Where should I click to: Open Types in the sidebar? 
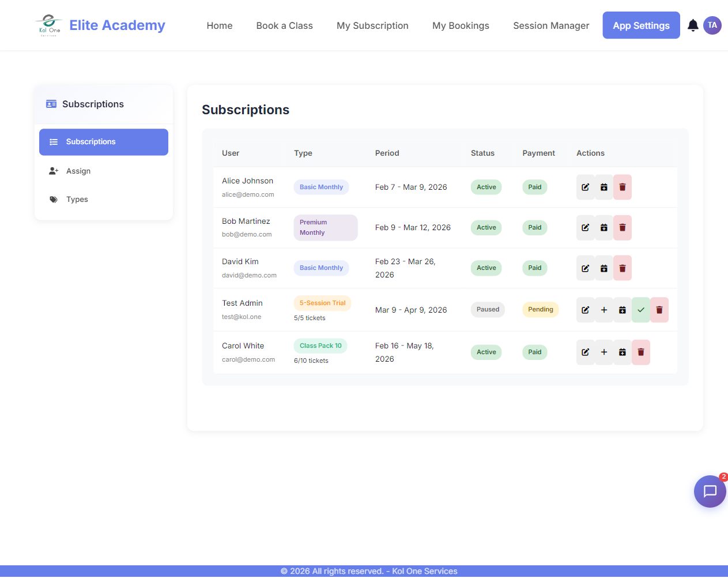(x=78, y=199)
